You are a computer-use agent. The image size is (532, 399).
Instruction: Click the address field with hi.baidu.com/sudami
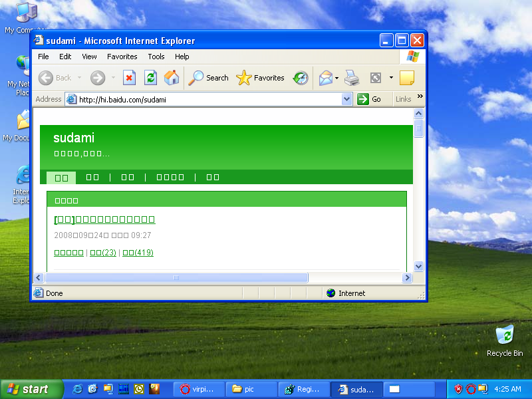(210, 99)
